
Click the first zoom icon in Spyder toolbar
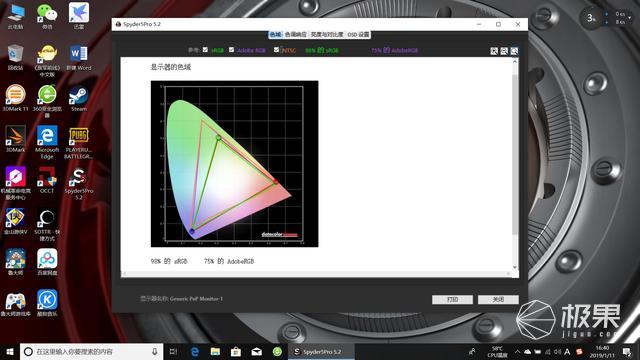[x=494, y=51]
